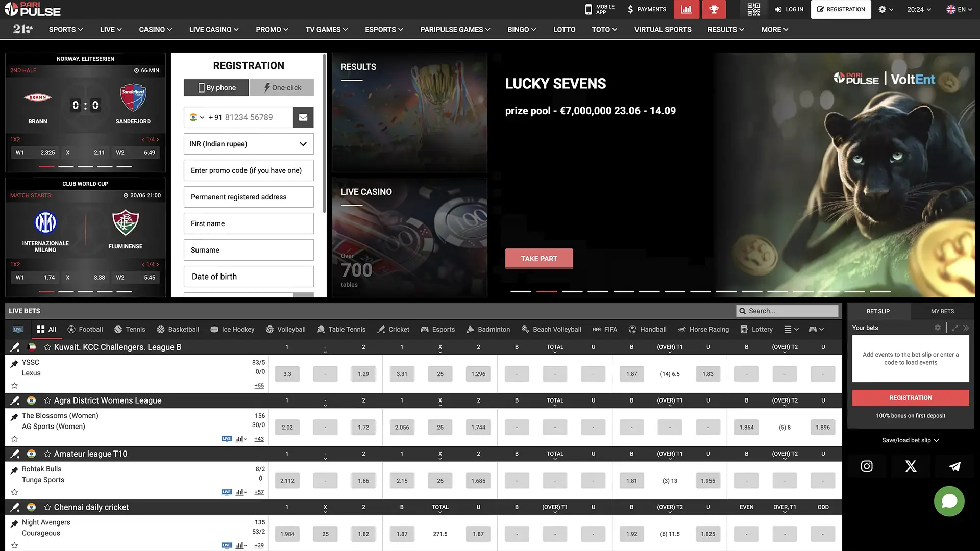Open the Mobile App phone icon
The width and height of the screenshot is (980, 551).
pyautogui.click(x=588, y=9)
